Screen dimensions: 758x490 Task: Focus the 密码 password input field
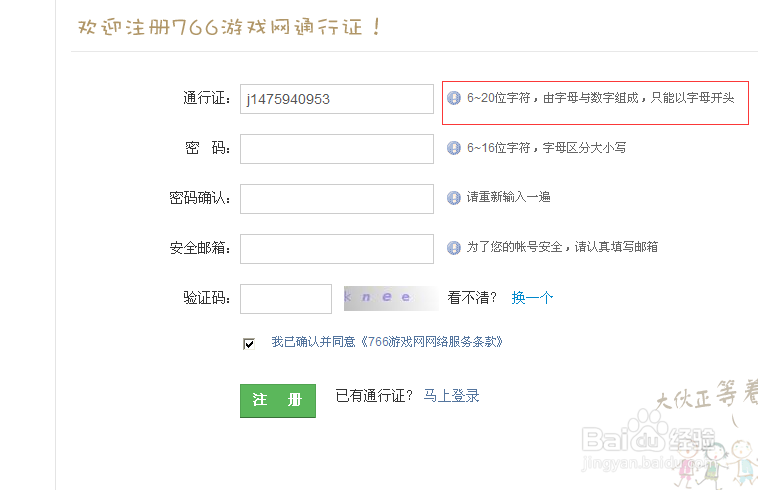pyautogui.click(x=336, y=149)
